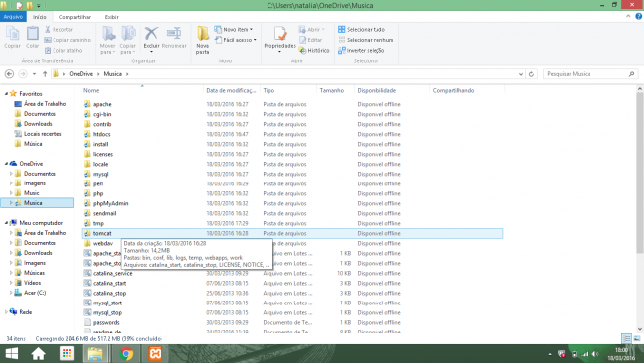
Task: Open the help question mark icon
Action: tap(638, 17)
